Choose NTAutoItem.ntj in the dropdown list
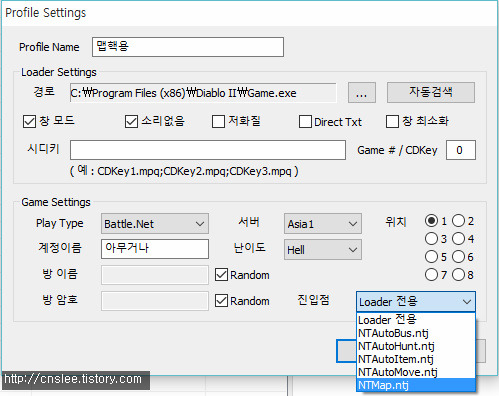The height and width of the screenshot is (396, 499). (x=416, y=359)
